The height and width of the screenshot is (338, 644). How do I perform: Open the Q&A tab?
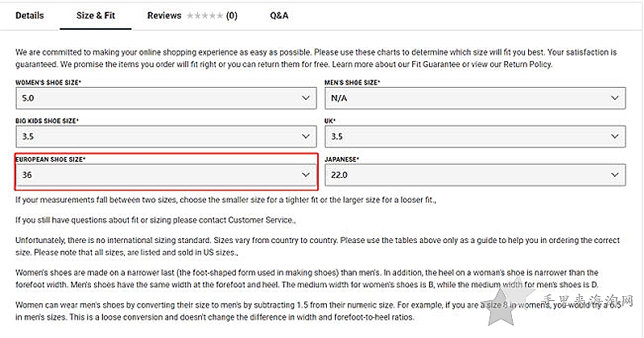279,15
